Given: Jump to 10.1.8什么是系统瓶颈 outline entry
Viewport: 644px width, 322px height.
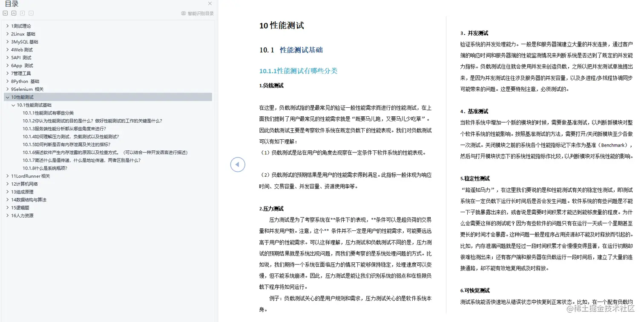Looking at the screenshot, I should [45, 168].
